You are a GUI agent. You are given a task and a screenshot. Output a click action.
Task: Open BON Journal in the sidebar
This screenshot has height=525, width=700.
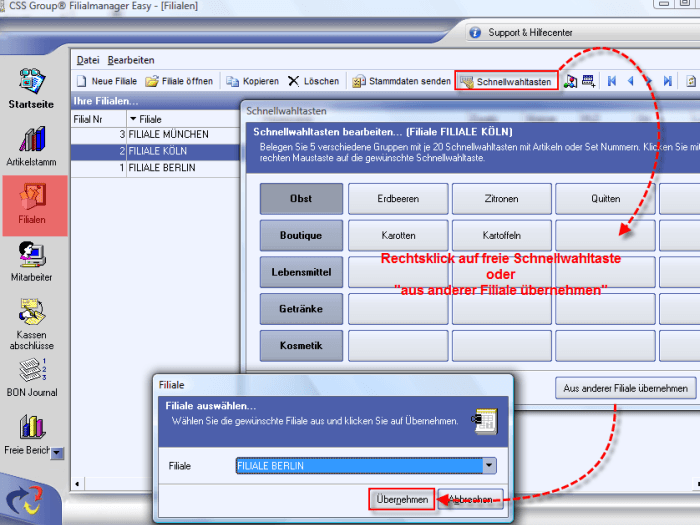[x=32, y=378]
